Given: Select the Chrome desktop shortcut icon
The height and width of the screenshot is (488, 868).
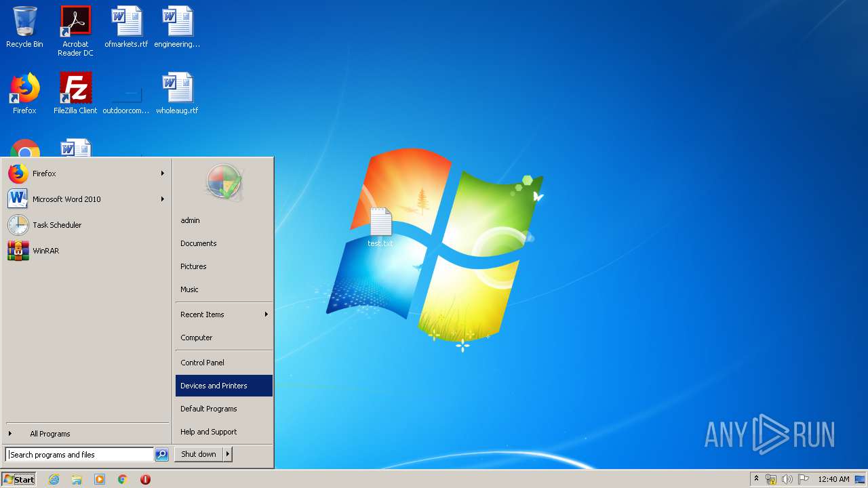Looking at the screenshot, I should coord(25,148).
